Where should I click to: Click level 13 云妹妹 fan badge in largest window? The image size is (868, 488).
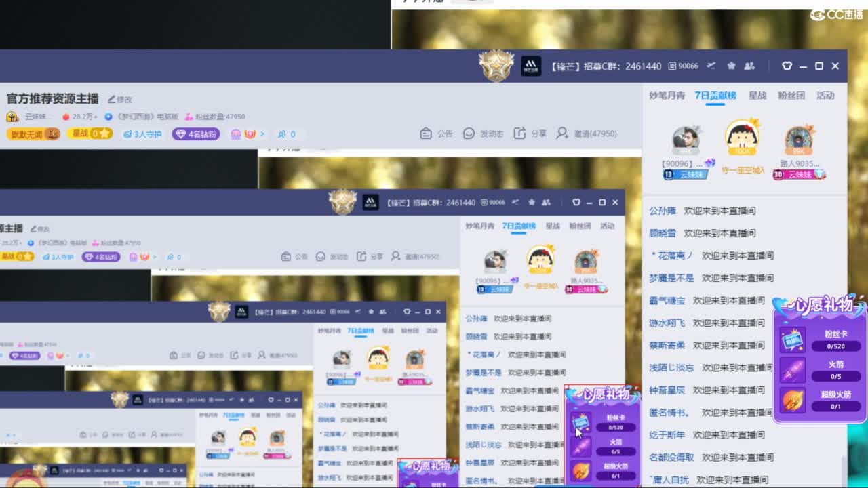click(x=685, y=174)
